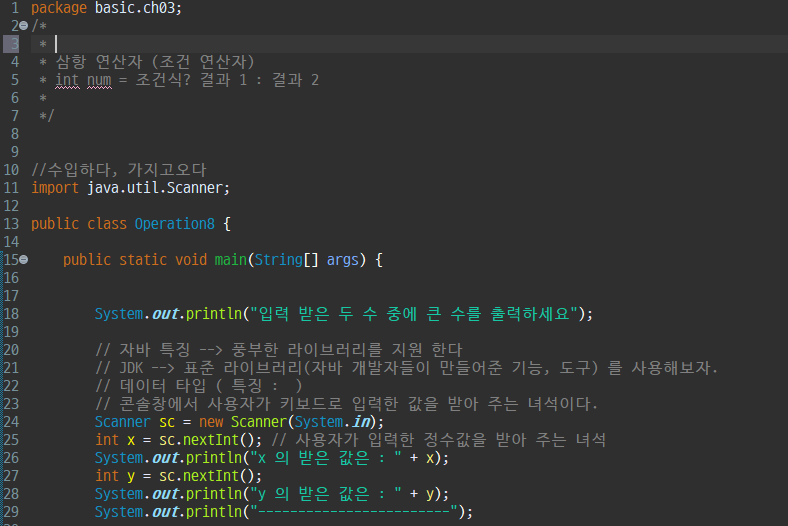
Task: Click the string "x 의 받은 값은 : "
Action: tap(326, 458)
